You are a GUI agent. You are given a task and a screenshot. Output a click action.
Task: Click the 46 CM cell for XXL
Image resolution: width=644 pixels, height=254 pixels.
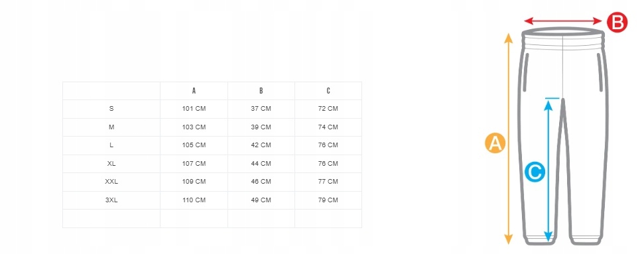click(x=261, y=182)
